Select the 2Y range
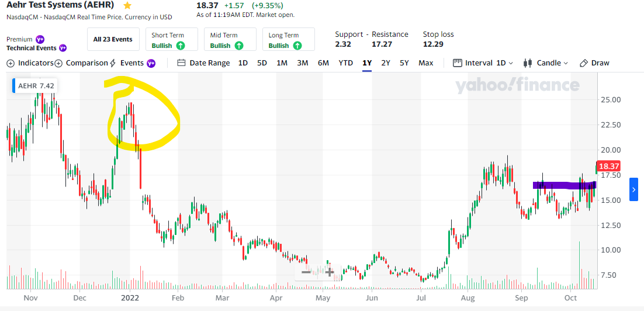Screen dimensions: 644x311 click(386, 63)
